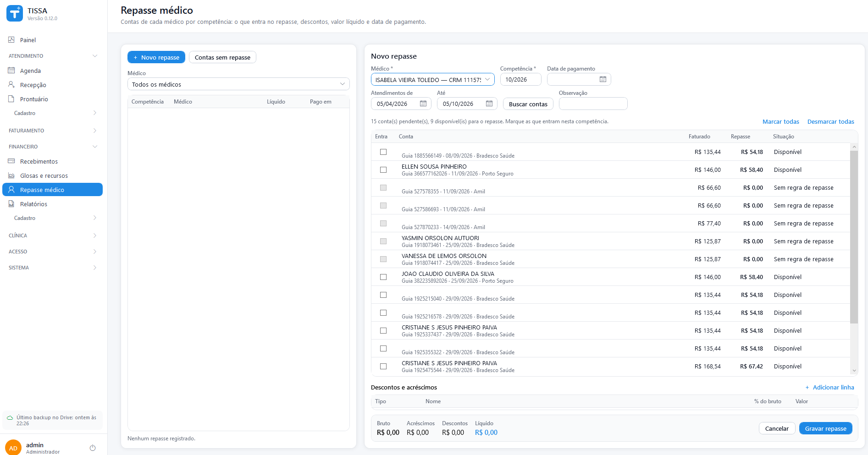This screenshot has height=455, width=868.
Task: Select Repasse médico menu item
Action: click(x=52, y=190)
